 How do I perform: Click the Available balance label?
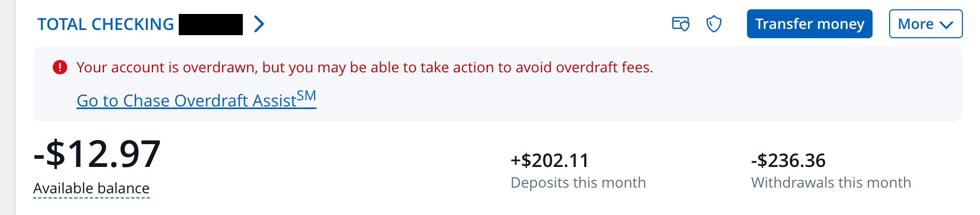[x=91, y=188]
